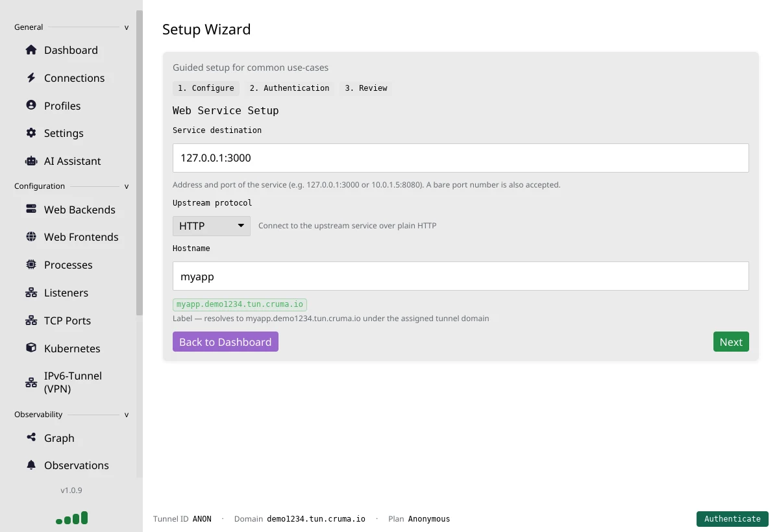
Task: Click the Processes chip icon
Action: [x=31, y=265]
